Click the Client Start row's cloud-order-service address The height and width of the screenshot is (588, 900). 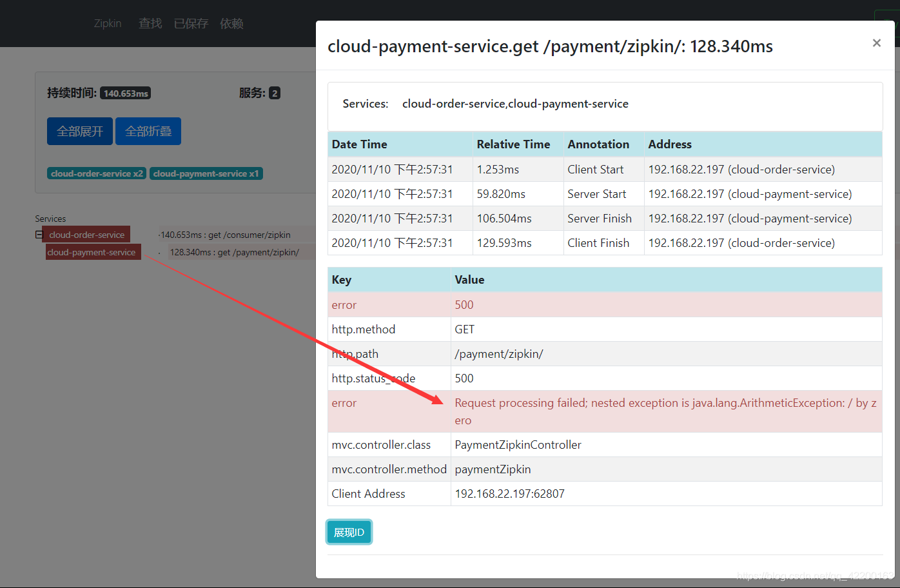[741, 170]
